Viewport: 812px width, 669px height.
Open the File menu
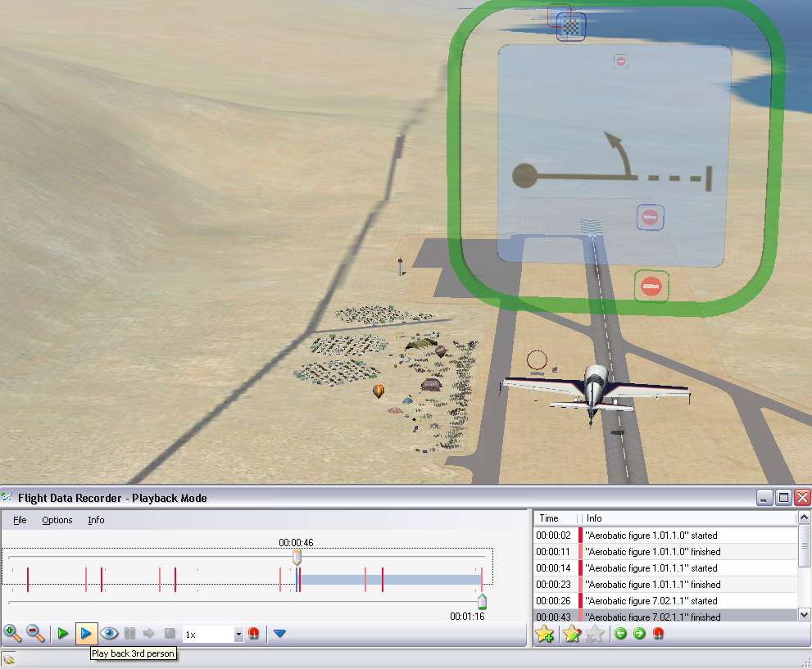coord(20,520)
